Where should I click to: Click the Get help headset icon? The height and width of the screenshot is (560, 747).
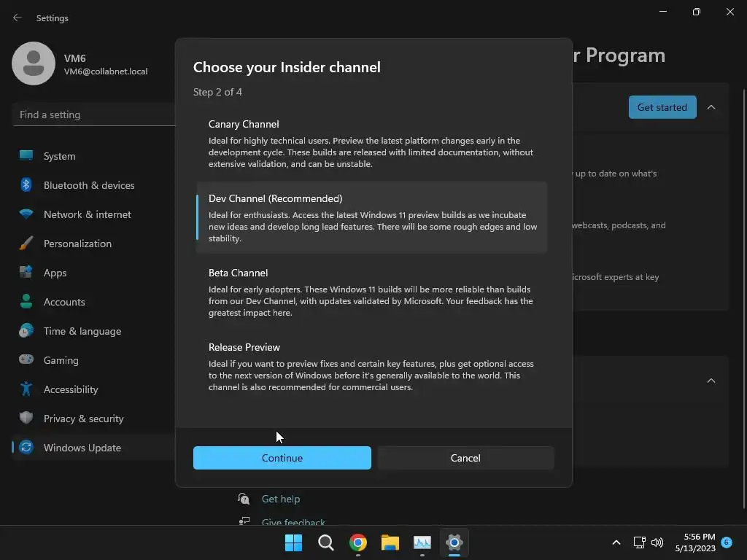(x=244, y=499)
